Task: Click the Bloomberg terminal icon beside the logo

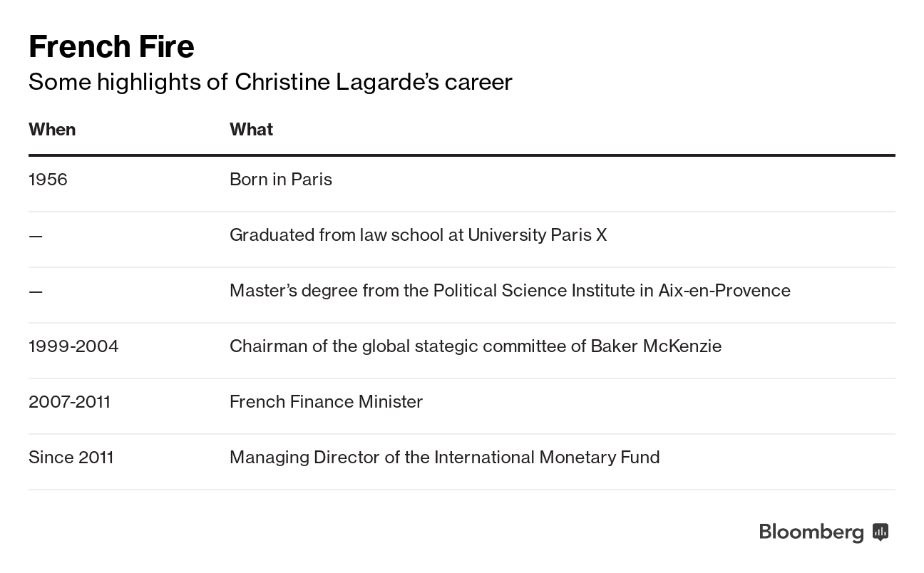Action: click(x=881, y=532)
